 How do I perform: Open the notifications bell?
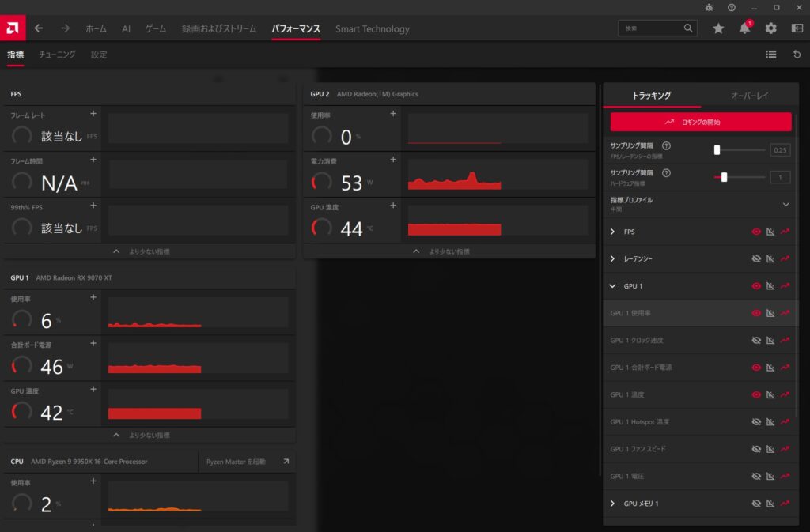coord(744,28)
